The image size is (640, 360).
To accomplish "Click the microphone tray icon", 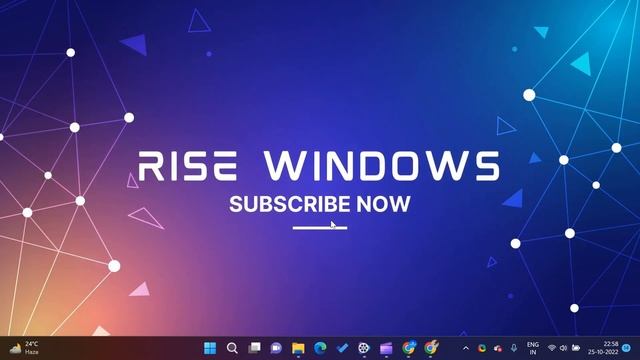I will coord(514,348).
